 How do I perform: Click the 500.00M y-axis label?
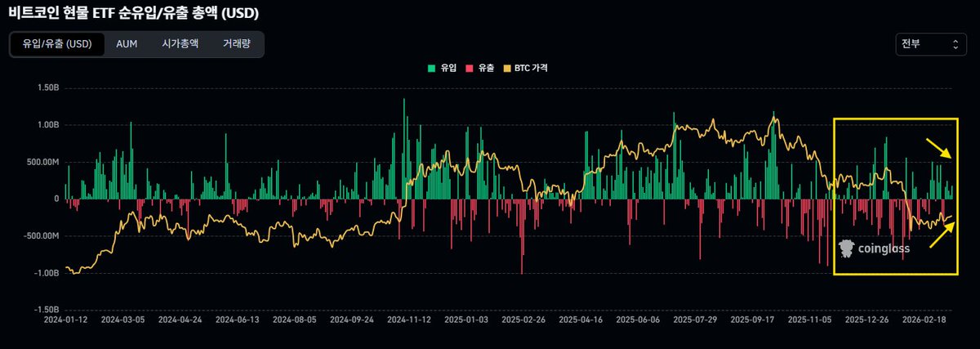(44, 162)
